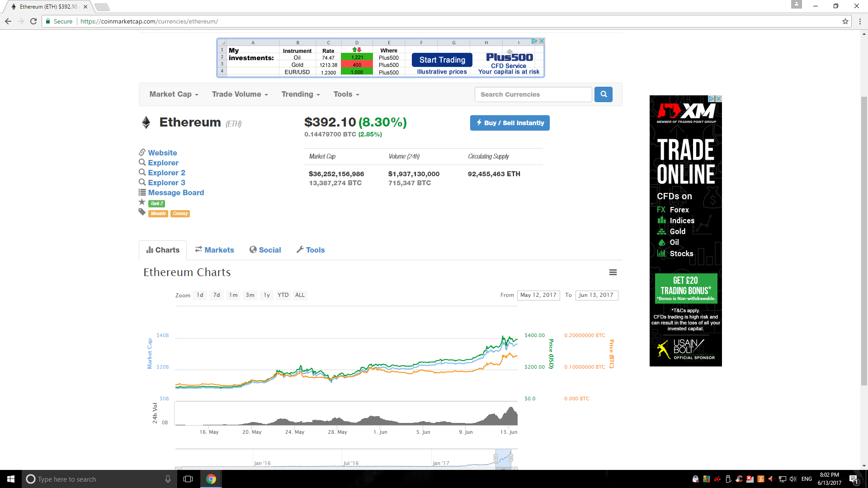868x488 pixels.
Task: Select the Charts tab
Action: point(163,250)
